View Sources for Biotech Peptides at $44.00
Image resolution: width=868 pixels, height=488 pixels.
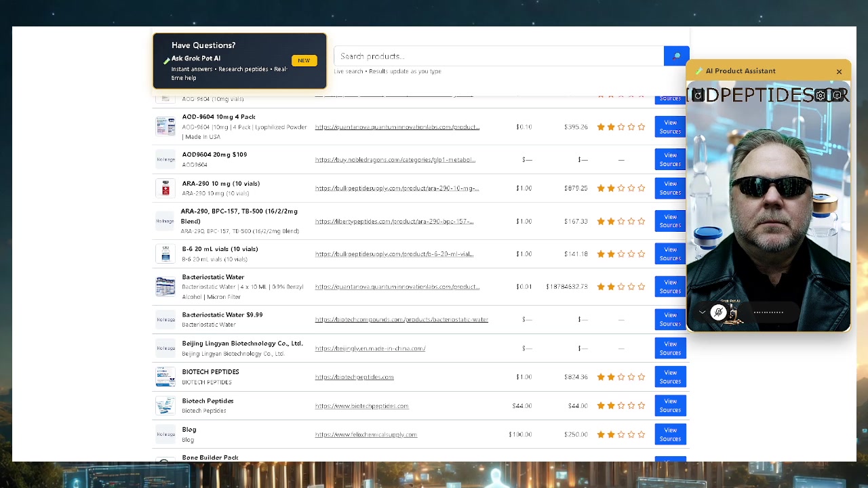670,405
